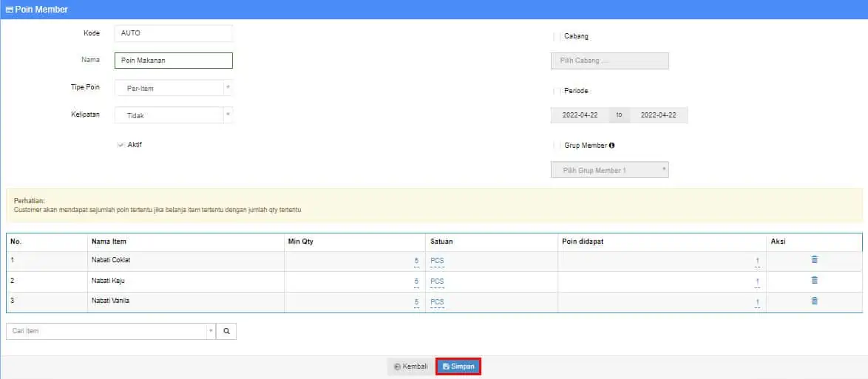Click the Nama input field
Image resolution: width=868 pixels, height=379 pixels.
173,61
